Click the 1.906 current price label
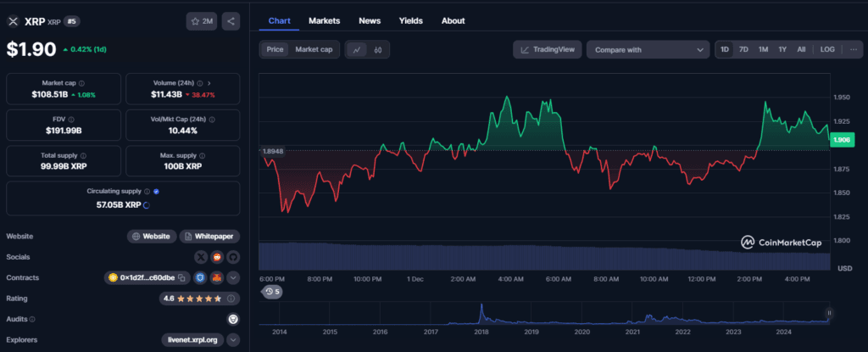868x352 pixels. pos(842,140)
